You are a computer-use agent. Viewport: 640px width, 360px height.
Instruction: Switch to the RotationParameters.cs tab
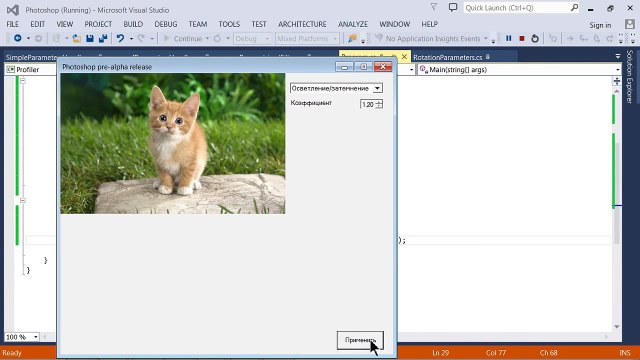(x=448, y=57)
